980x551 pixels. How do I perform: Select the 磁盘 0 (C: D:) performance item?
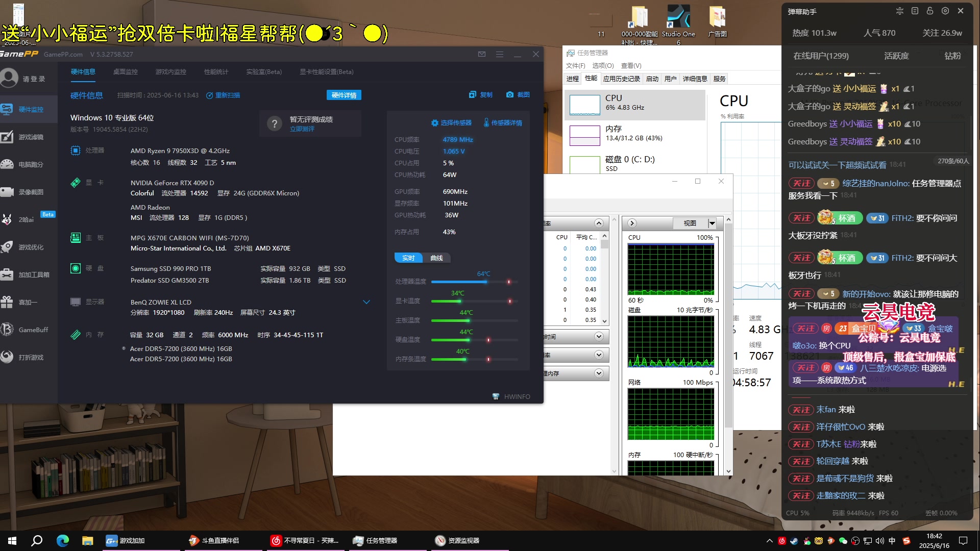click(635, 164)
